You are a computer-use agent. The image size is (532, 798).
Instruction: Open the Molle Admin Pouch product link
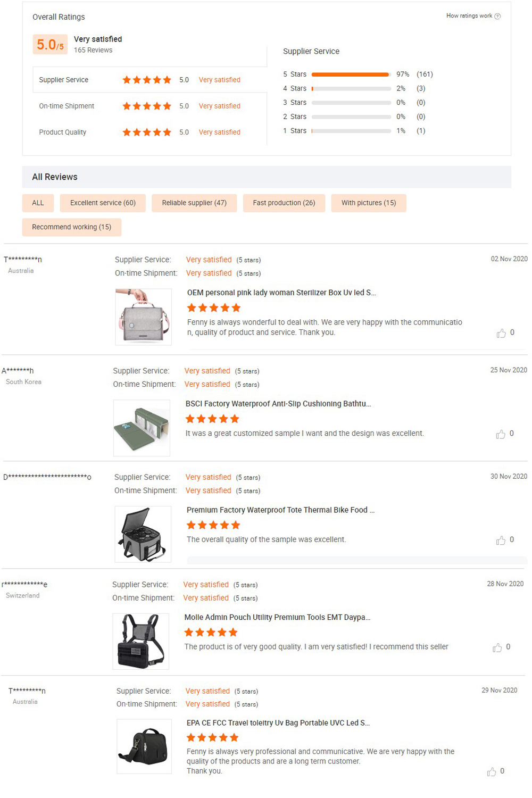point(277,617)
